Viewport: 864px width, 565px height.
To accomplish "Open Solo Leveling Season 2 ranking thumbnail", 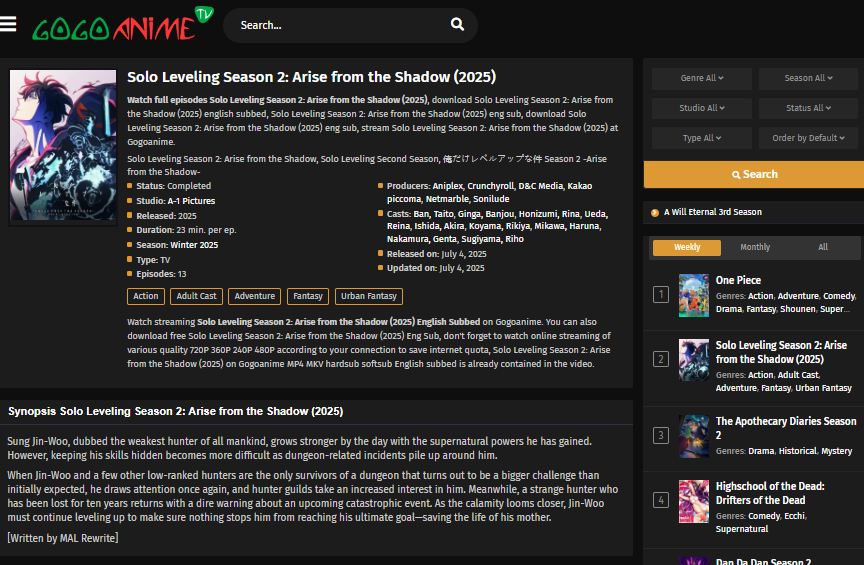I will click(x=694, y=360).
